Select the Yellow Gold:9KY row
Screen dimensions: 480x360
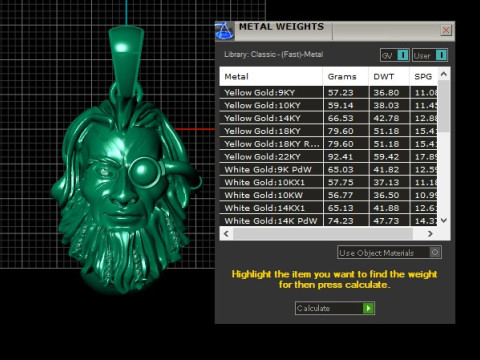tap(328, 93)
